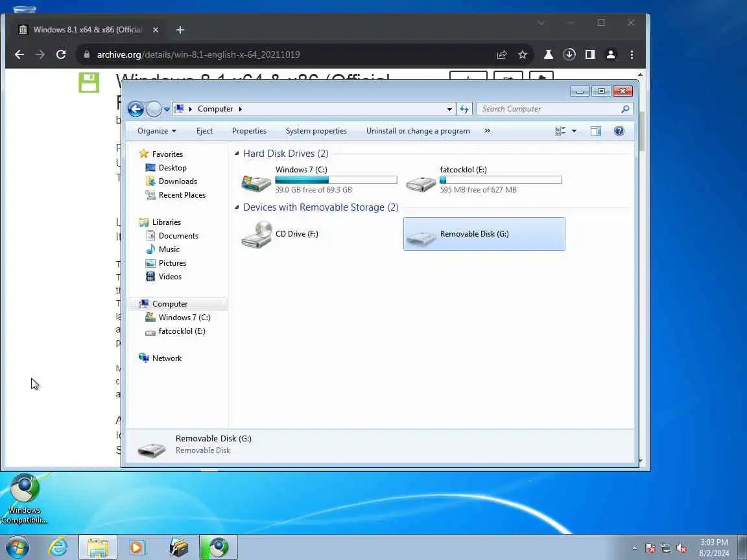Screen dimensions: 747x560
Task: Open Explorer Help icon
Action: 619,131
